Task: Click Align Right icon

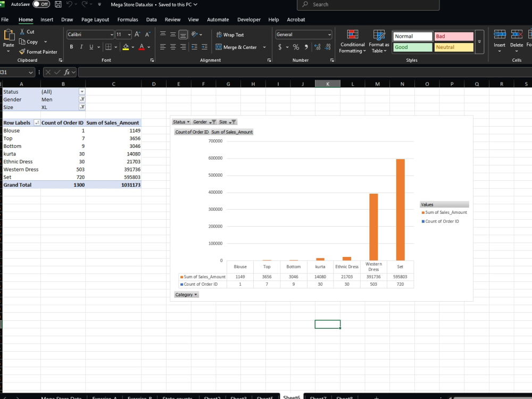Action: (x=183, y=47)
